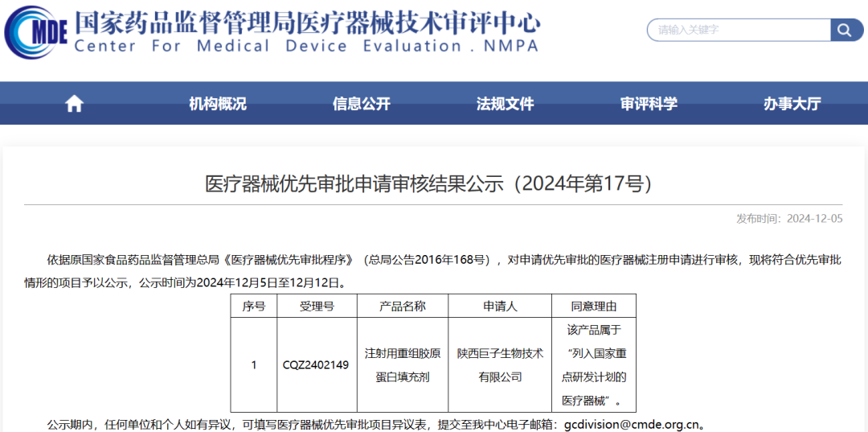The width and height of the screenshot is (868, 432).
Task: Click the 《医疗器械优先审批程序》 reference
Action: click(x=289, y=260)
